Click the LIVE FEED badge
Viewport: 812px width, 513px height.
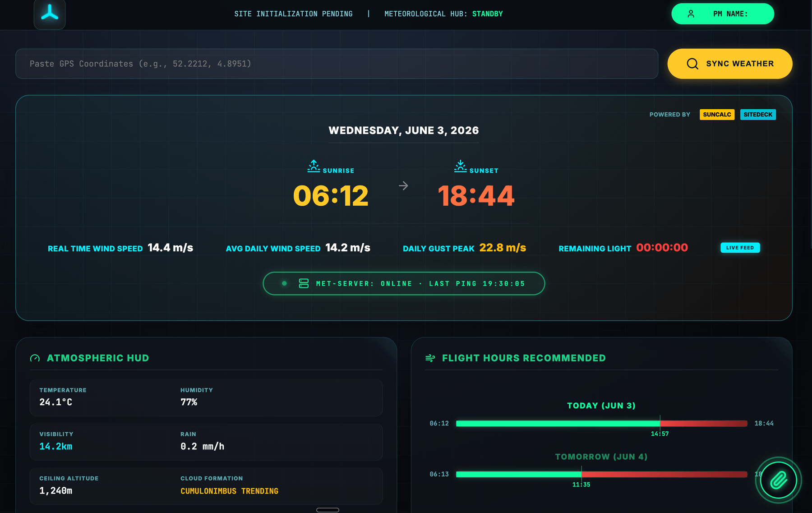point(740,248)
